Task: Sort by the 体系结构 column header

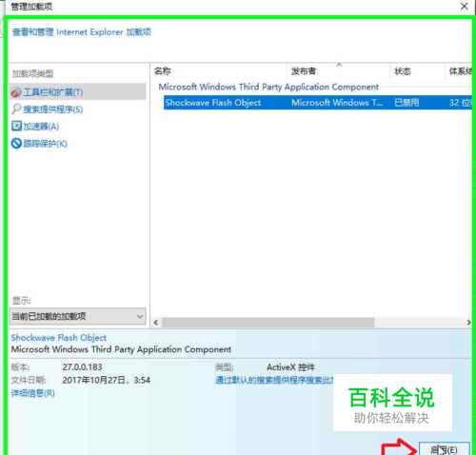Action: 460,71
